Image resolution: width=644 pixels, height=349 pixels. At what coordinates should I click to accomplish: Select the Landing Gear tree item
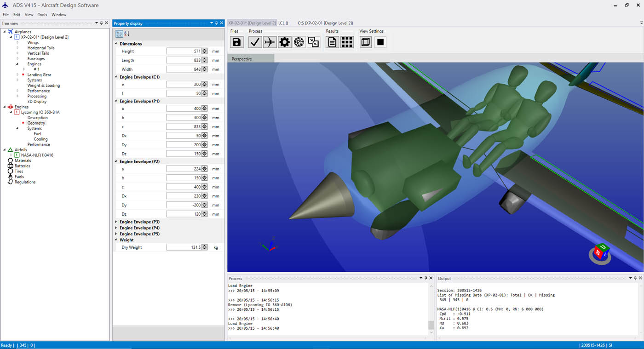pos(39,74)
